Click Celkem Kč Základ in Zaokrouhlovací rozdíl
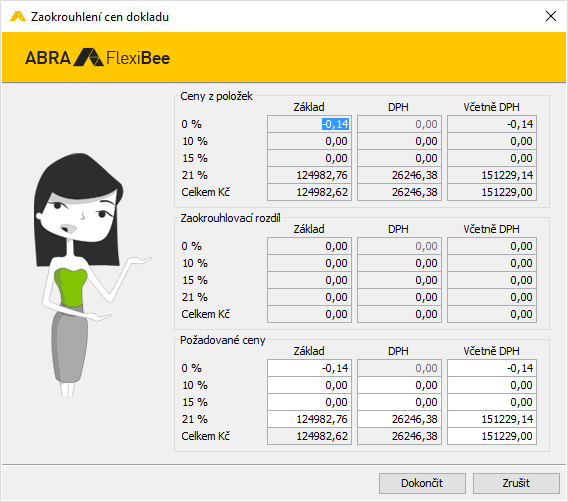 click(309, 314)
